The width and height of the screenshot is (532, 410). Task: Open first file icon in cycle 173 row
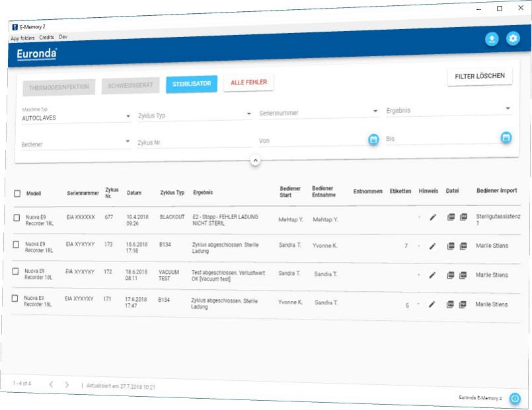pos(451,246)
